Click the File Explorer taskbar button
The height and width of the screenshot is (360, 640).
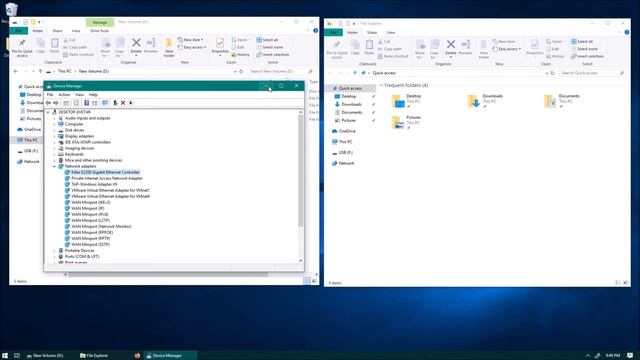pos(96,356)
